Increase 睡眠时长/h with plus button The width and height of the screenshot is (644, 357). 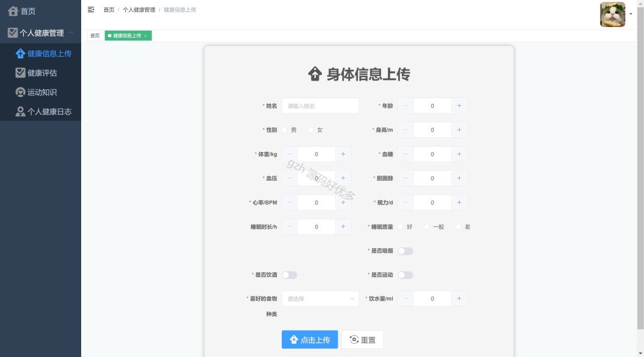[343, 227]
